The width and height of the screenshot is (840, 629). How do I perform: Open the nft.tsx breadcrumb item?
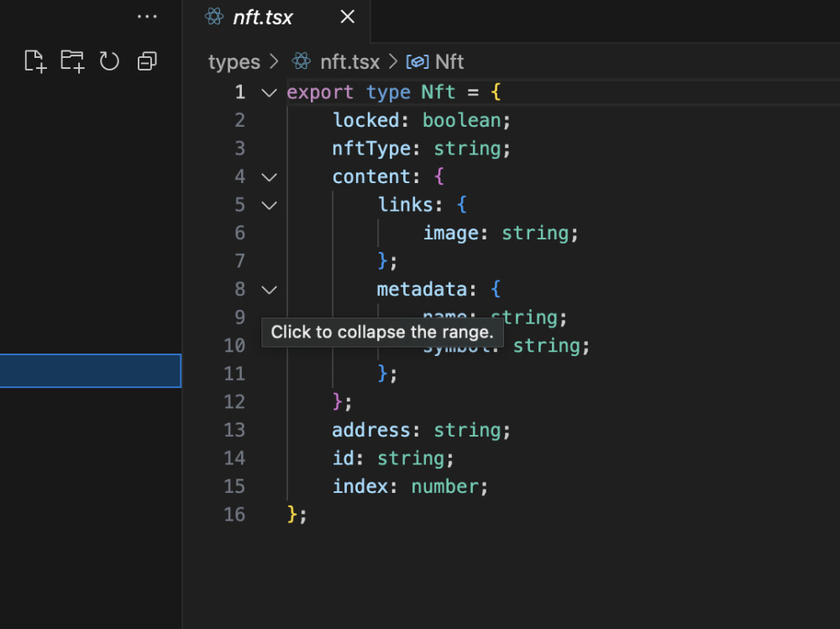coord(349,61)
